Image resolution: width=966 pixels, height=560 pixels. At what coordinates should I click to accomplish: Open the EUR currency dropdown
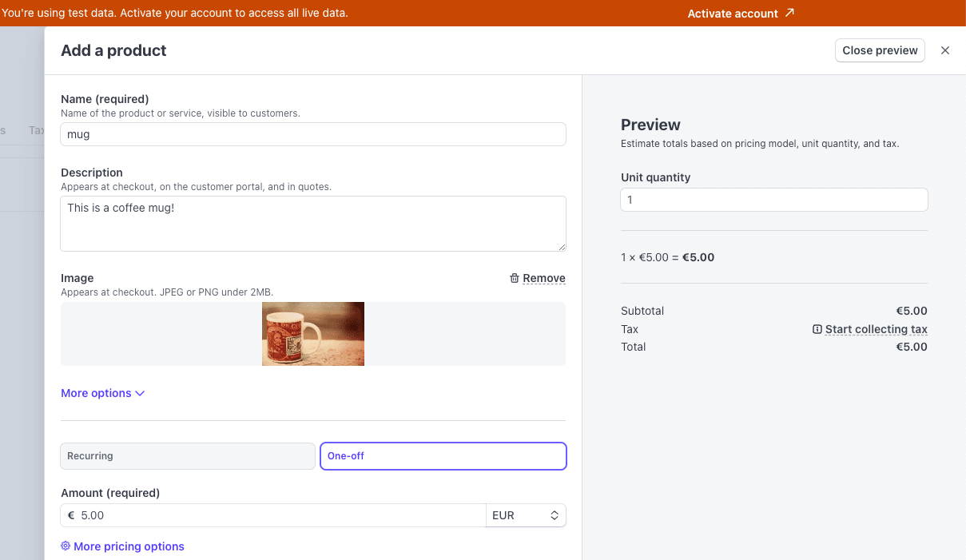point(525,515)
